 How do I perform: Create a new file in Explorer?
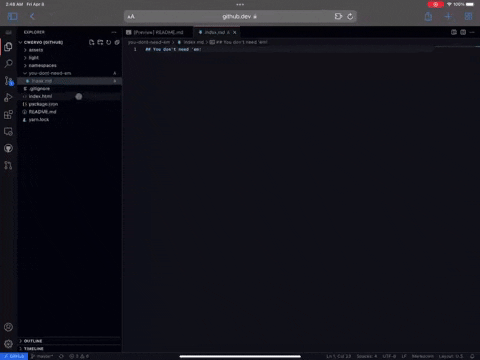point(92,42)
